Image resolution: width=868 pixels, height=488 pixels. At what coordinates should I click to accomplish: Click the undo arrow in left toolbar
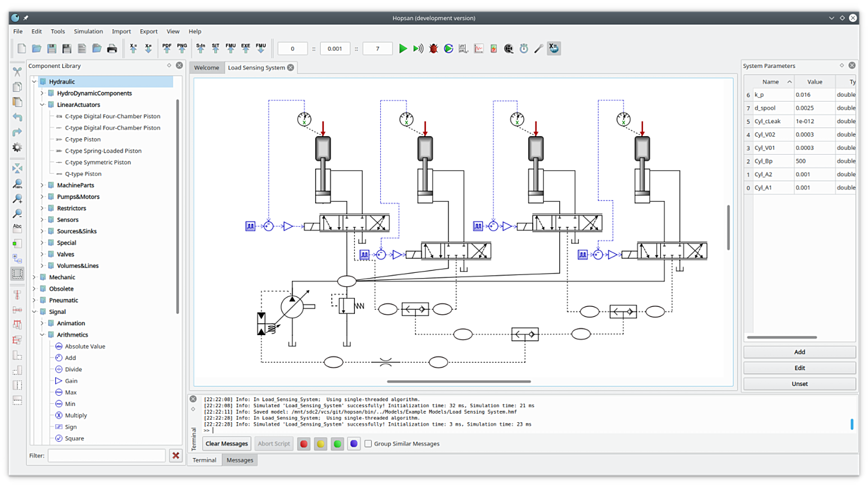tap(17, 117)
